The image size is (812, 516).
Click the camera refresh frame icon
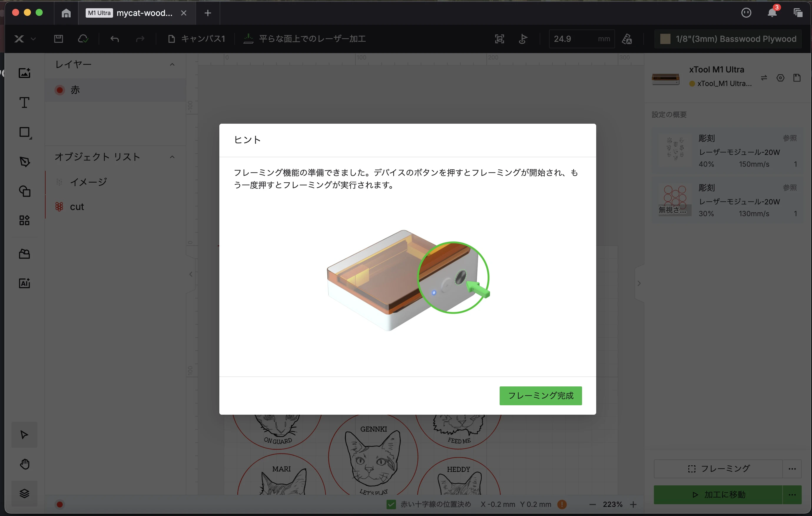499,39
